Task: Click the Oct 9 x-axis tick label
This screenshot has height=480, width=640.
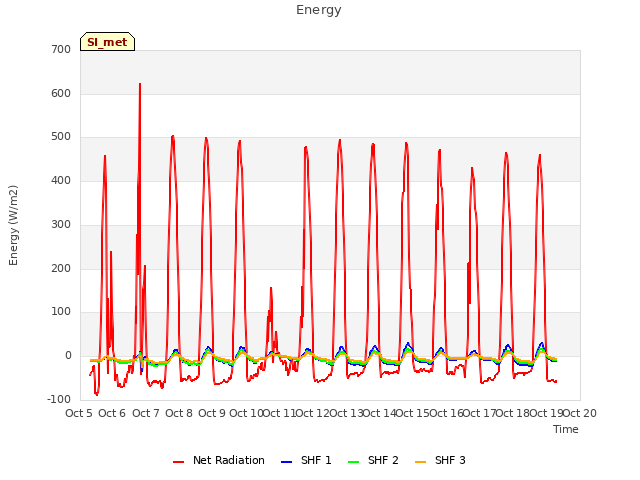Action: click(x=212, y=413)
